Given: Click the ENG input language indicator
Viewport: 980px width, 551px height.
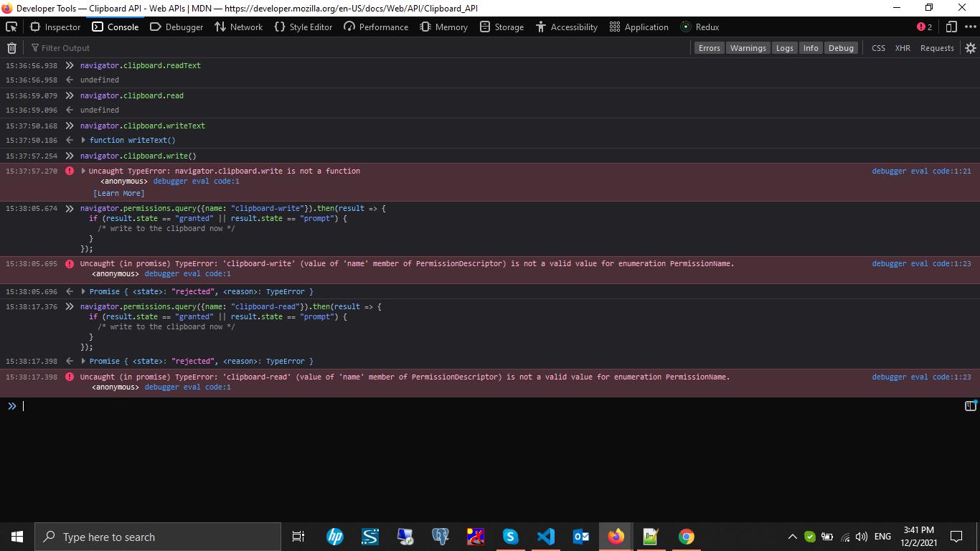Looking at the screenshot, I should (x=882, y=537).
